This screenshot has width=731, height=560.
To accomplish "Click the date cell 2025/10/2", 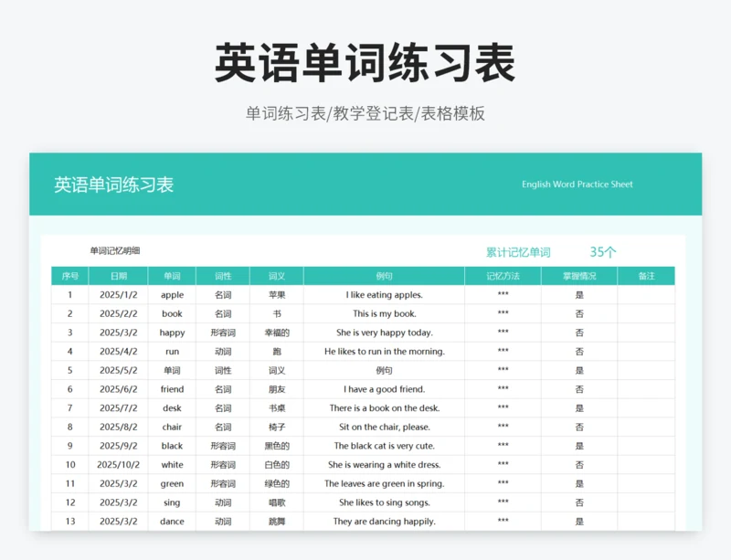I will click(x=119, y=465).
